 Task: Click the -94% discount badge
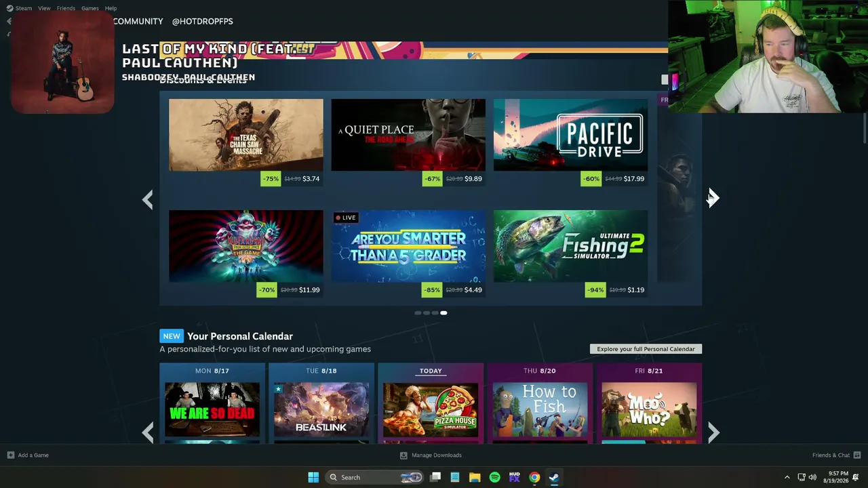pyautogui.click(x=595, y=290)
